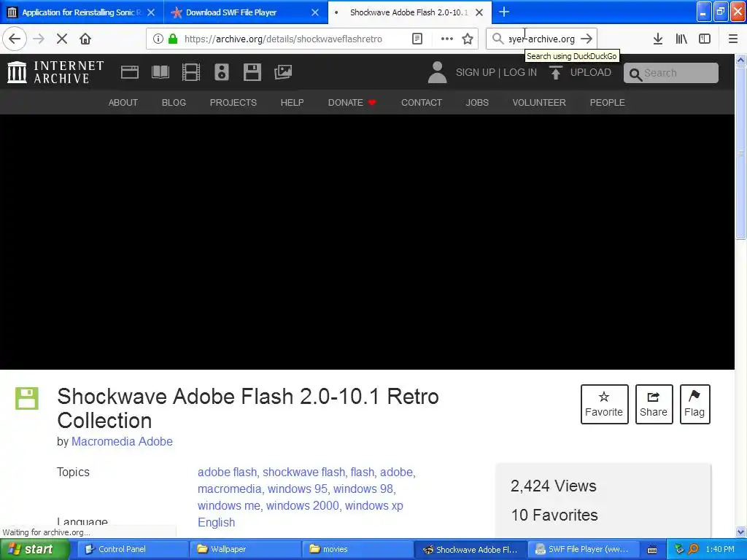
Task: Toggle reader view icon in address bar
Action: coord(417,39)
